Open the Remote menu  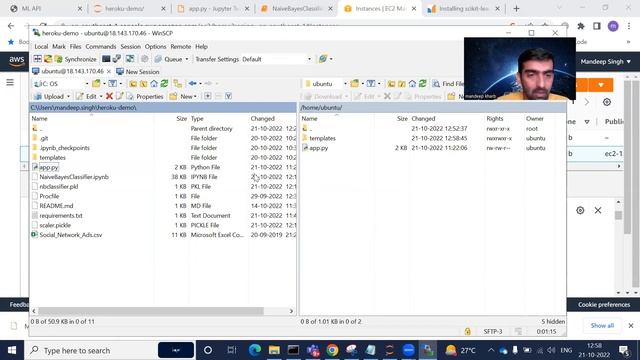[181, 47]
